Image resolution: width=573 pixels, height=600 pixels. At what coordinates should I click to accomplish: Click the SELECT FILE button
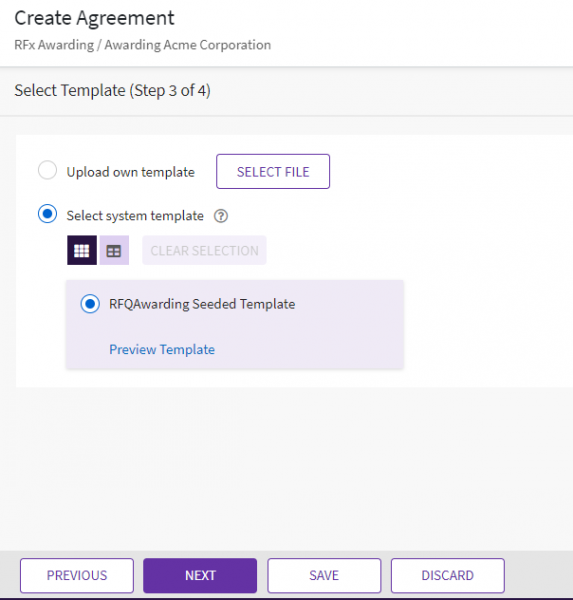[x=273, y=171]
